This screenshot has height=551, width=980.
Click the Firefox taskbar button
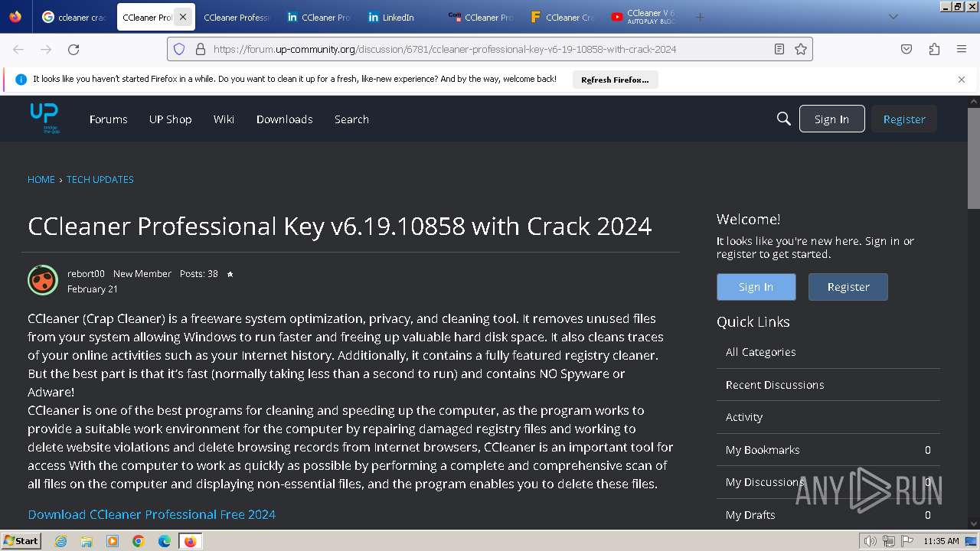[x=190, y=541]
